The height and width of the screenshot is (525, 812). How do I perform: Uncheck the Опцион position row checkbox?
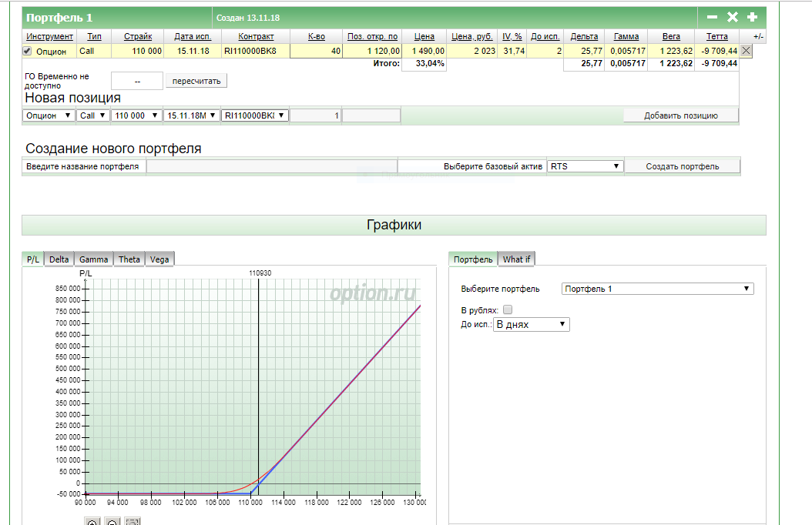pyautogui.click(x=28, y=52)
